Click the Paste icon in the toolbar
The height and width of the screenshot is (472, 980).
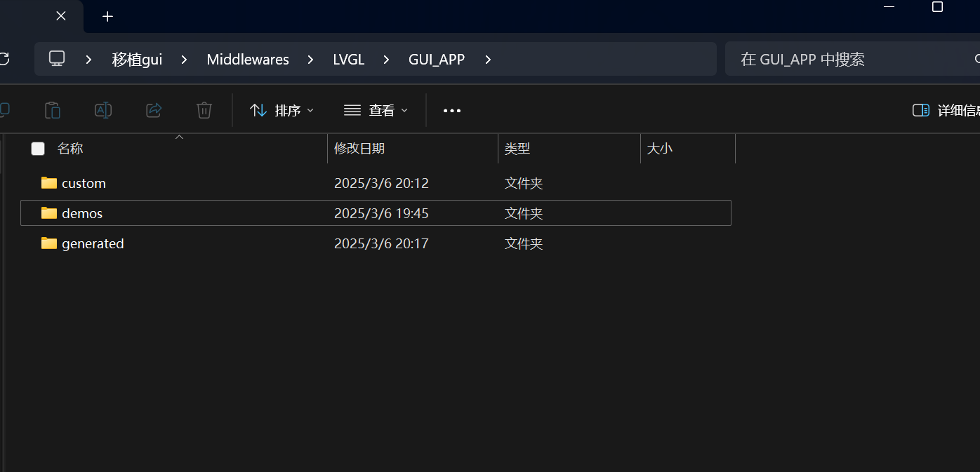pos(53,110)
